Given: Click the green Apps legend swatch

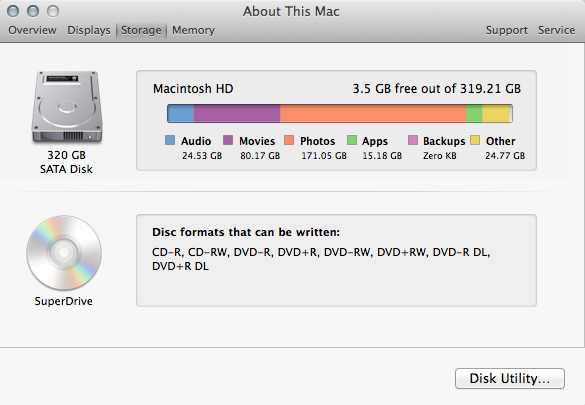Looking at the screenshot, I should (x=352, y=140).
